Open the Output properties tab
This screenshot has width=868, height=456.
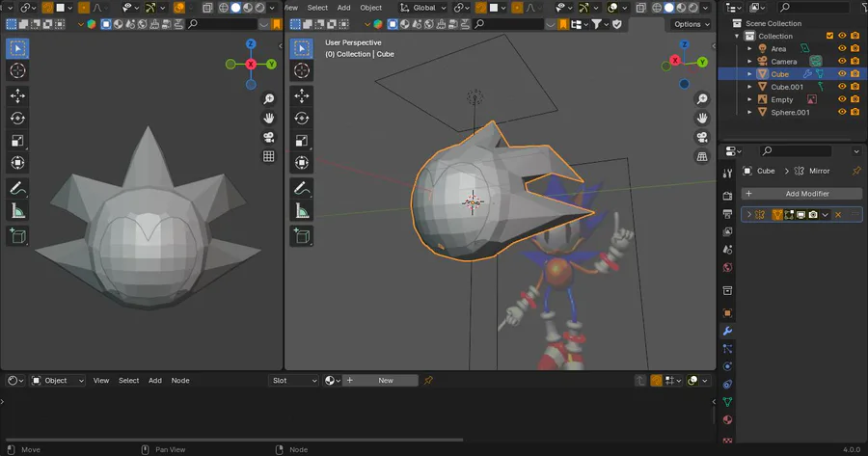click(727, 214)
